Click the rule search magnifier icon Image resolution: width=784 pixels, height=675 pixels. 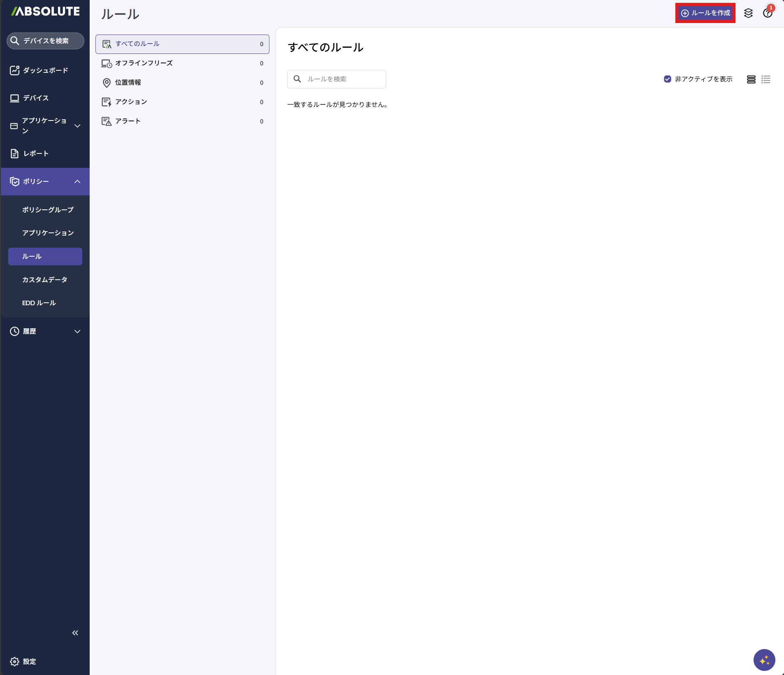[x=297, y=79]
